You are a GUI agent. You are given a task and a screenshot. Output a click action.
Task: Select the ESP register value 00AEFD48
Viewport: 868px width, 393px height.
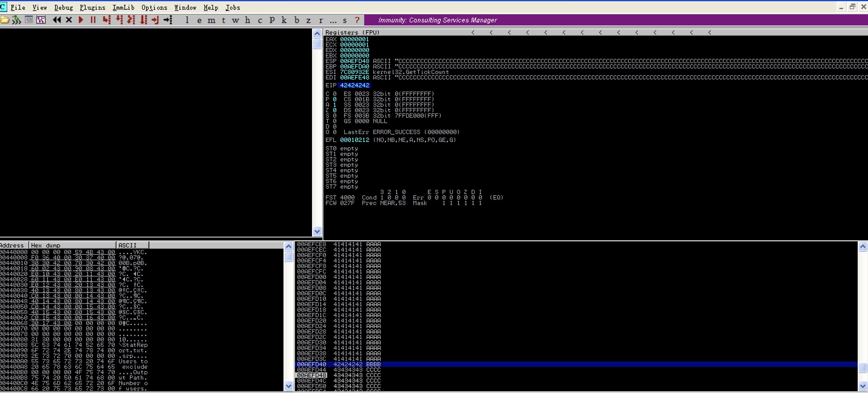coord(354,61)
